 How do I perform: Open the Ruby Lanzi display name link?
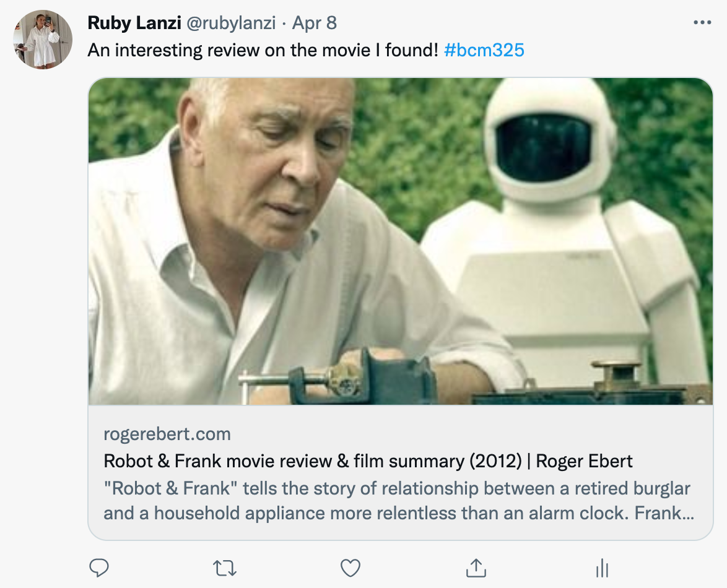tap(134, 24)
